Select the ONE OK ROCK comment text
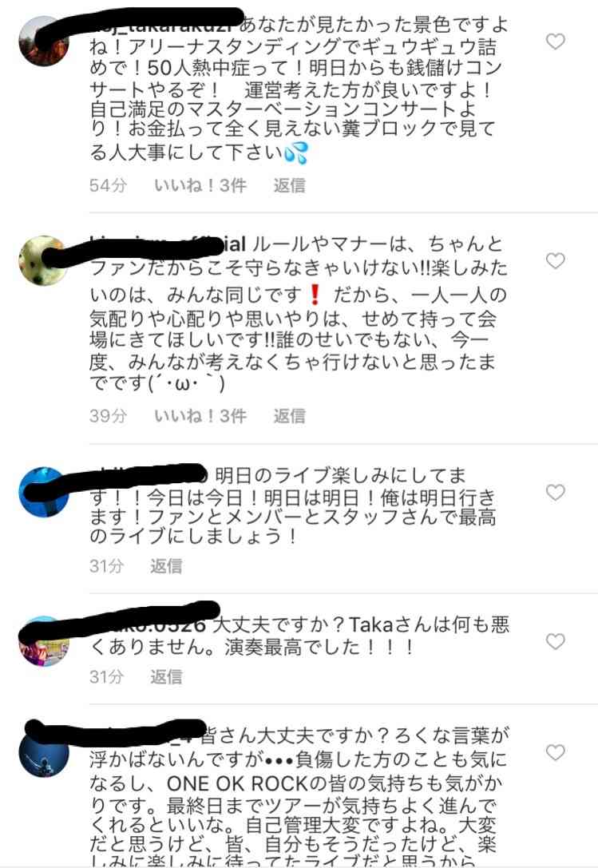Screen dimensions: 598x868 click(x=298, y=797)
